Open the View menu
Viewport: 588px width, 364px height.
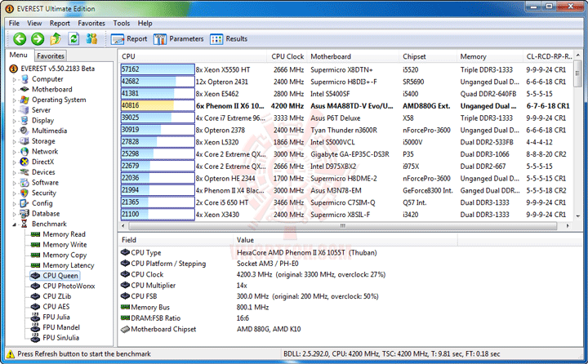coord(34,23)
